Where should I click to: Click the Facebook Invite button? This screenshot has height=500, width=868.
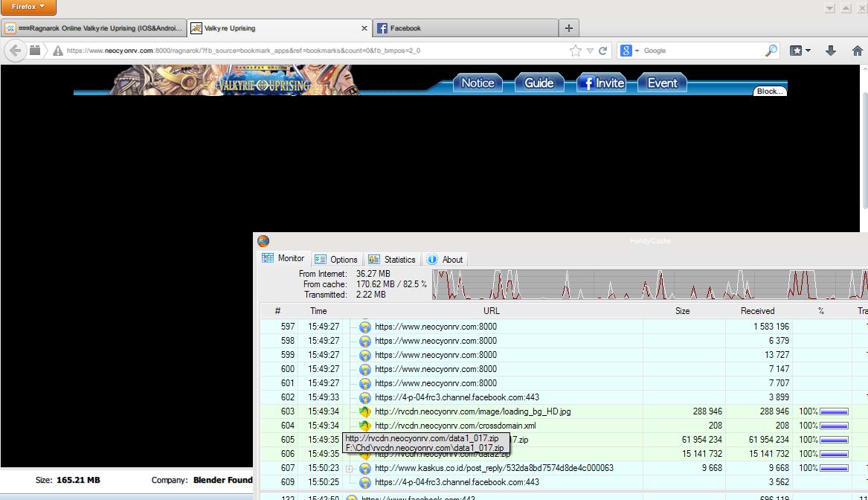click(x=601, y=83)
